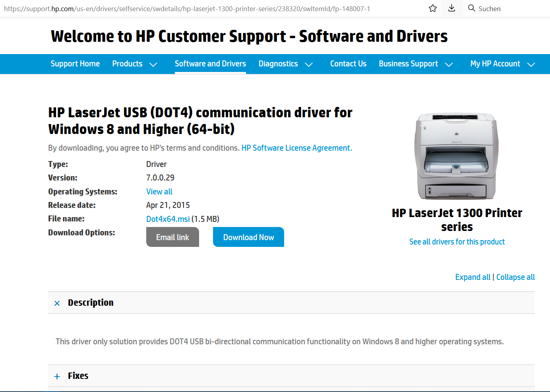Click View all operating systems link
The width and height of the screenshot is (550, 392).
(x=159, y=192)
